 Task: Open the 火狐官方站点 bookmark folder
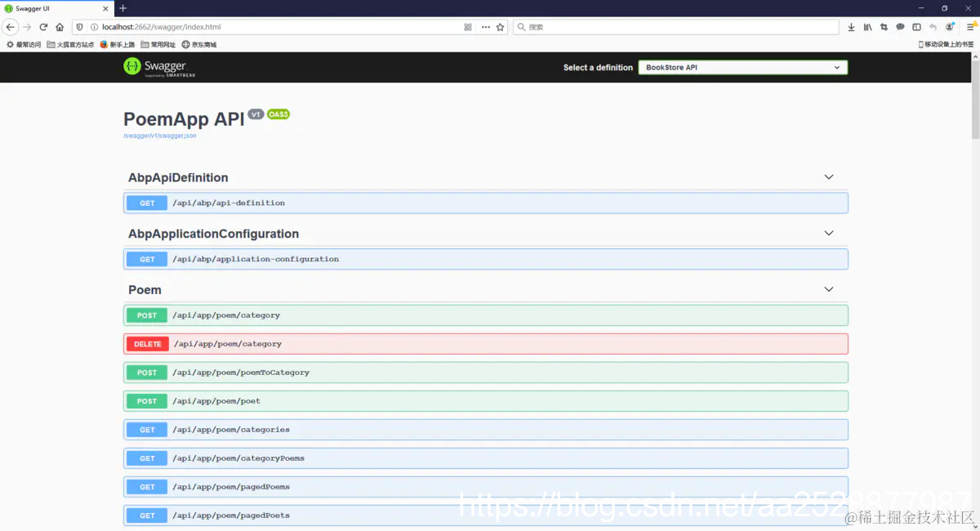click(x=70, y=45)
